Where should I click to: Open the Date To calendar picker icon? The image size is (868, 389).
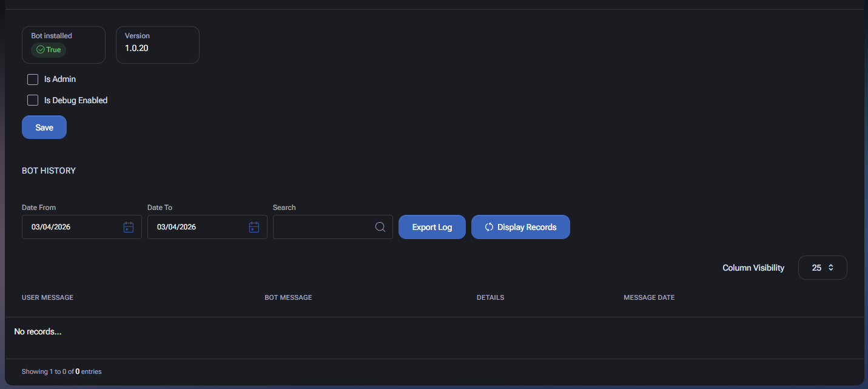254,227
